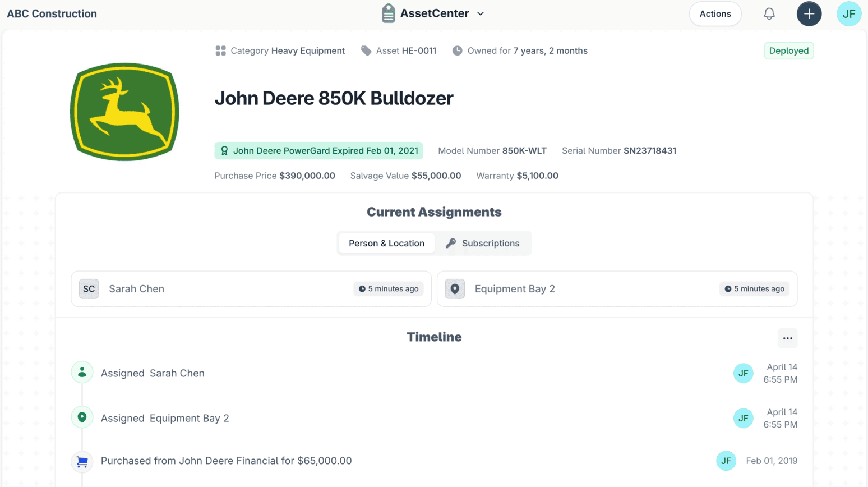Viewport: 868px width, 487px height.
Task: Click the Purchased from John Deere Financial entry
Action: tap(226, 461)
